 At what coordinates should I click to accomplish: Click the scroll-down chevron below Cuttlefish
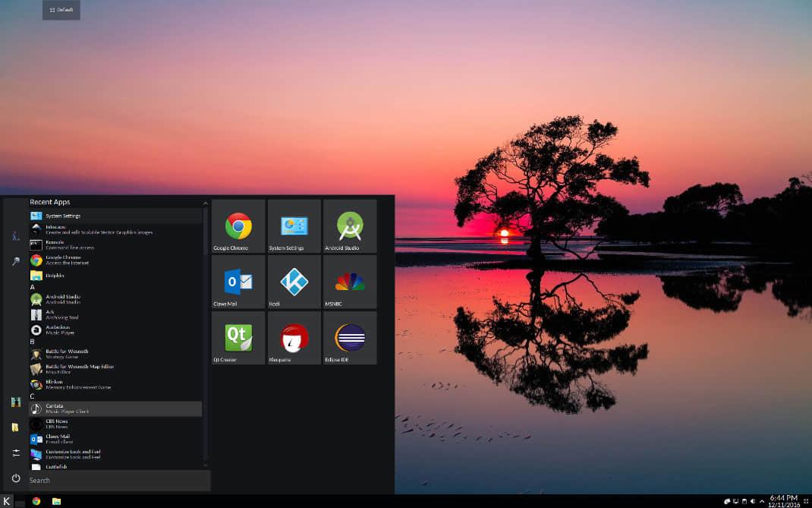pyautogui.click(x=205, y=465)
